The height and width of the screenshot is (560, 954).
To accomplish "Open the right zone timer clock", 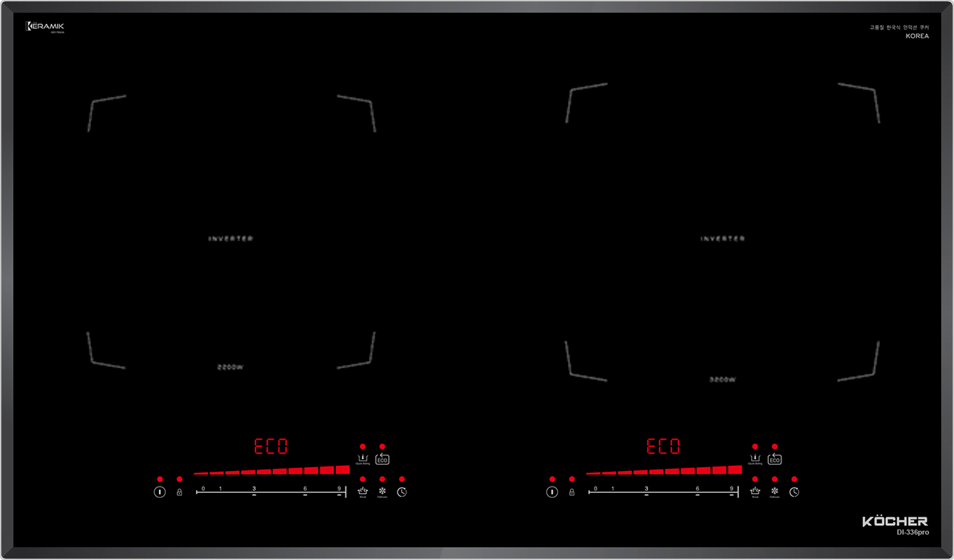I will [794, 492].
